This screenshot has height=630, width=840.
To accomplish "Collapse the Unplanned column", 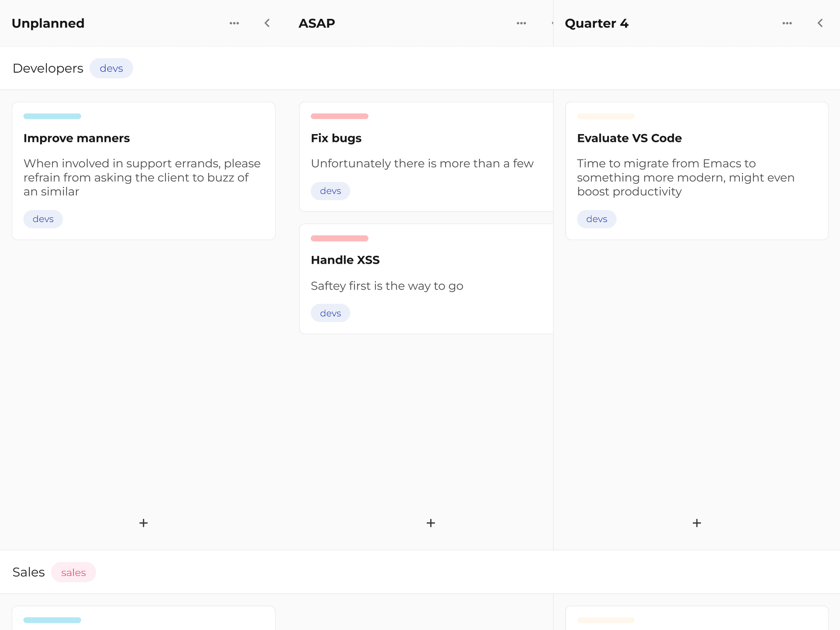I will coord(267,23).
